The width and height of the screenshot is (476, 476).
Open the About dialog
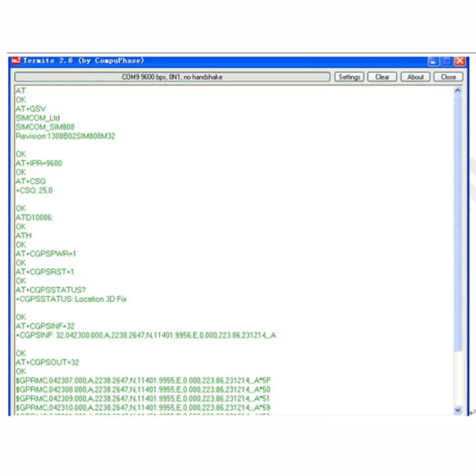click(x=415, y=77)
